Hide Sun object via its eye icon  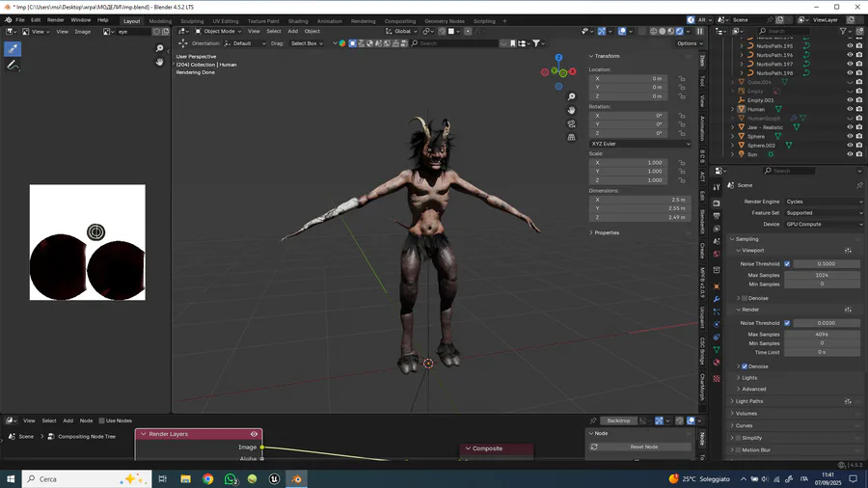tap(850, 154)
